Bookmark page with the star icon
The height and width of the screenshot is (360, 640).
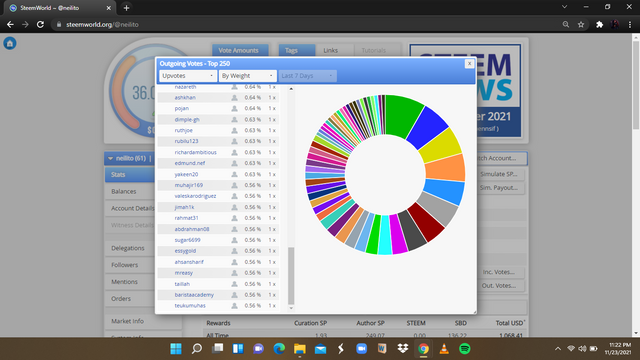[581, 24]
